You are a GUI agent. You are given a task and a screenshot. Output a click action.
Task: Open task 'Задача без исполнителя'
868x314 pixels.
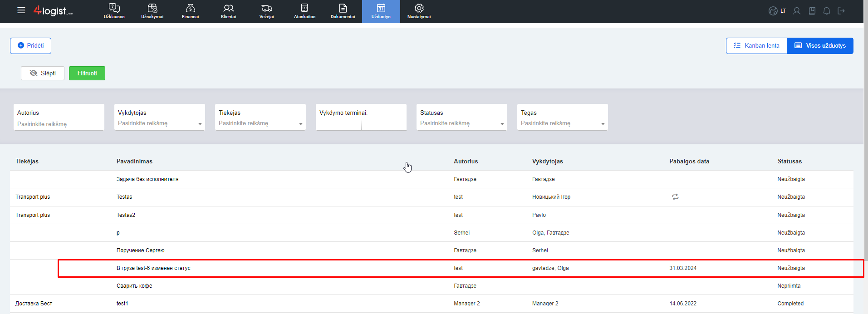(x=147, y=179)
